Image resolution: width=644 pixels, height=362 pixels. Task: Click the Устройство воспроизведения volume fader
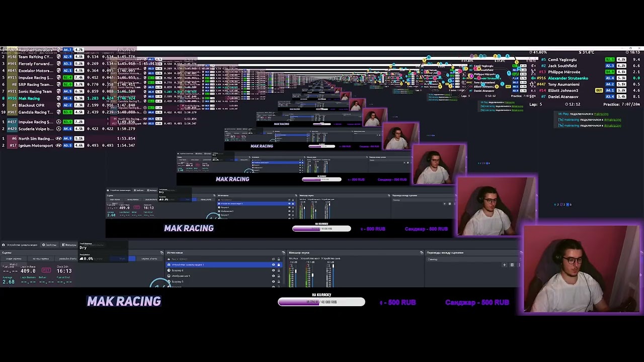[312, 275]
